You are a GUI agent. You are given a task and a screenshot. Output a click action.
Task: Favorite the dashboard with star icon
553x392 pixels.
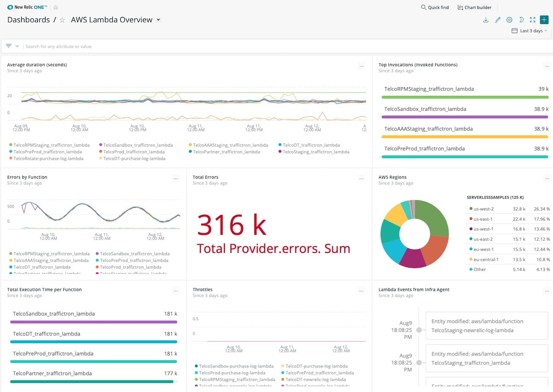[62, 20]
